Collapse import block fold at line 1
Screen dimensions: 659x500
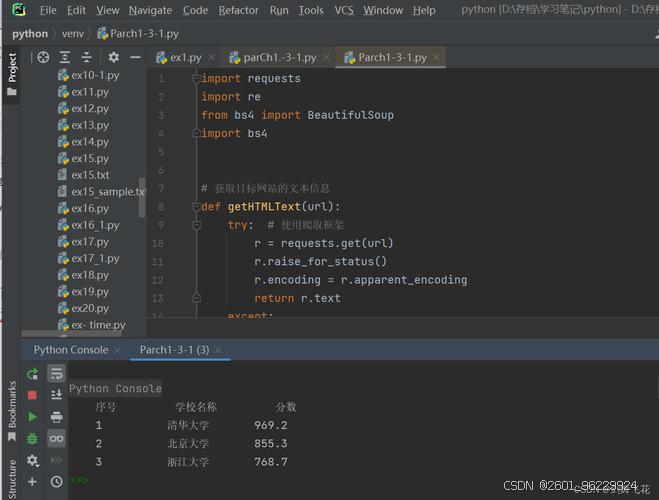click(196, 78)
